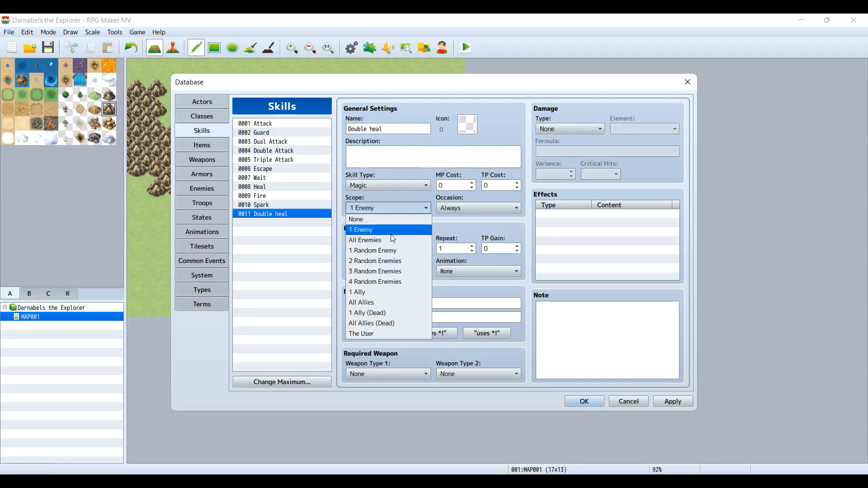This screenshot has height=488, width=868.
Task: Select the Ellipse drawing tool
Action: (232, 47)
